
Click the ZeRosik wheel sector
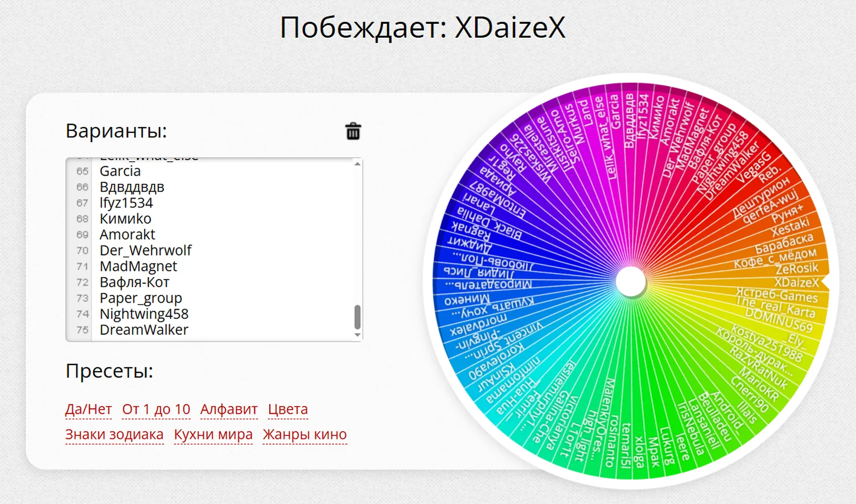tap(797, 269)
